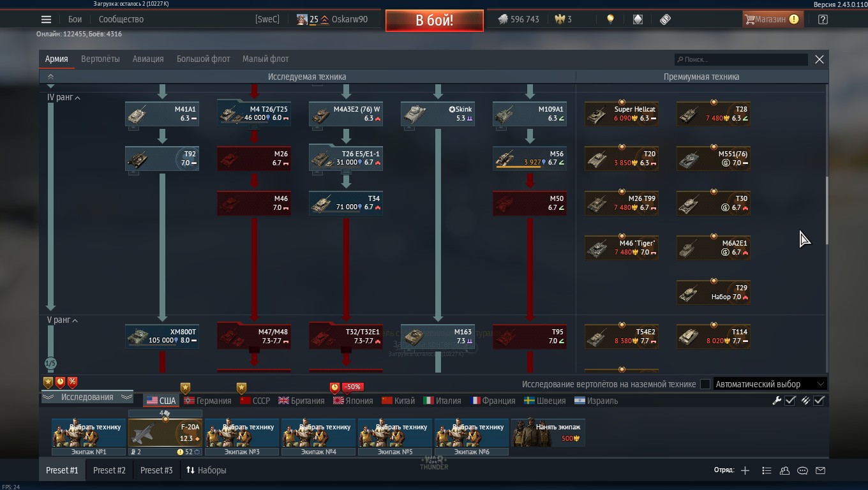This screenshot has height=490, width=868.
Task: Click the research tree vertical scrollbar
Action: (827, 211)
